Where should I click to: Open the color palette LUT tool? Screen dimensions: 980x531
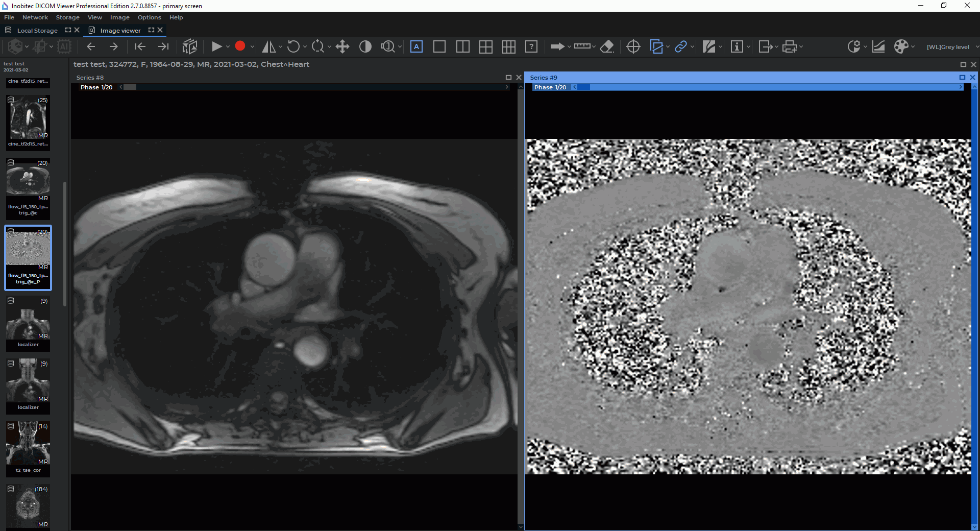(x=901, y=46)
